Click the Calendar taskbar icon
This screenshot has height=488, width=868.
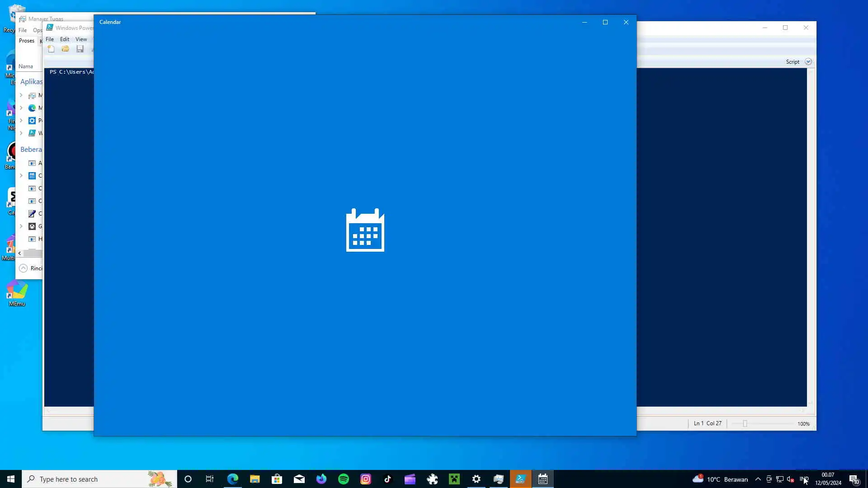point(543,479)
